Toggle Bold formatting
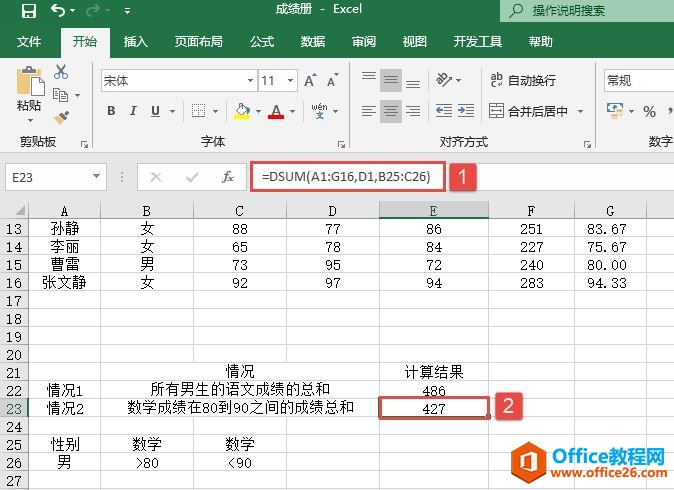The width and height of the screenshot is (674, 490). (111, 111)
